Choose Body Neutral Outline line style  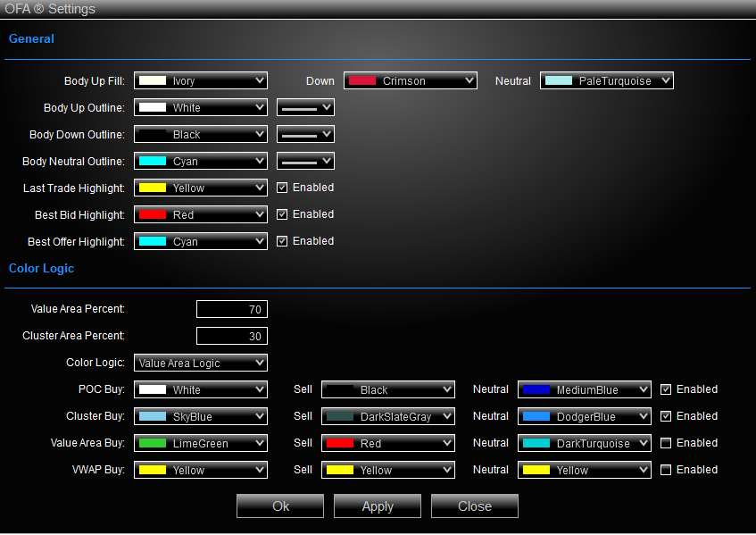(305, 161)
